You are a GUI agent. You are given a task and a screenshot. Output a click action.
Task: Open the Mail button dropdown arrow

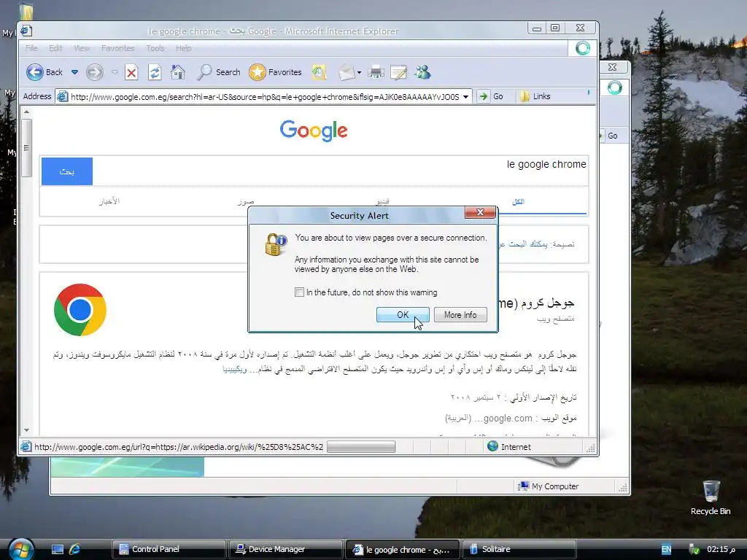359,73
